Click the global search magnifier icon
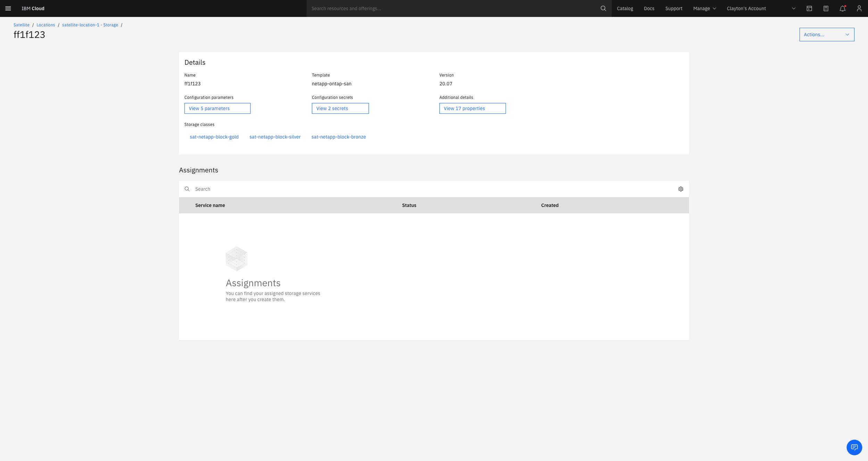The height and width of the screenshot is (461, 868). point(603,8)
